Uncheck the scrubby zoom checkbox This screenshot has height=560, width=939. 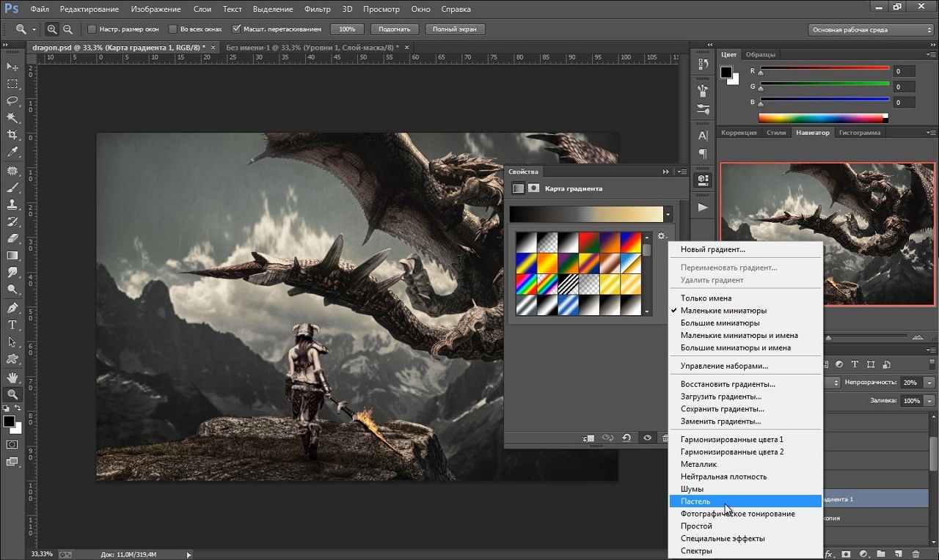pos(236,29)
